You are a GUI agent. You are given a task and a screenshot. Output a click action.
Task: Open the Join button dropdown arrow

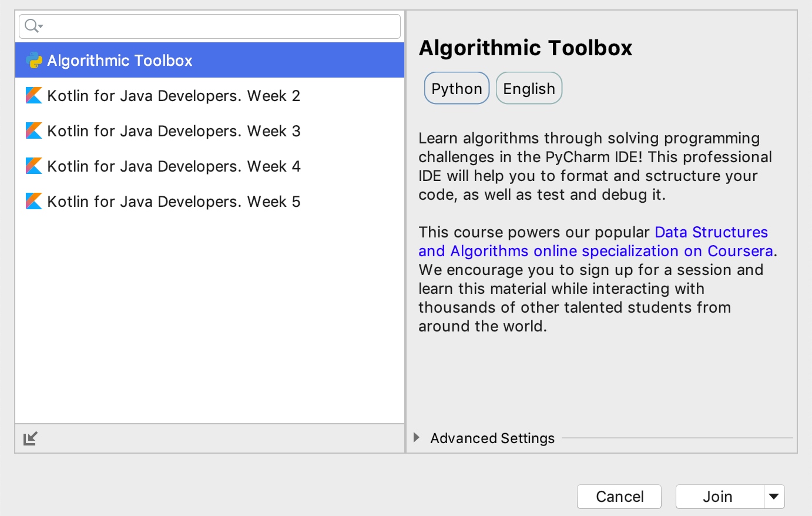pos(774,497)
